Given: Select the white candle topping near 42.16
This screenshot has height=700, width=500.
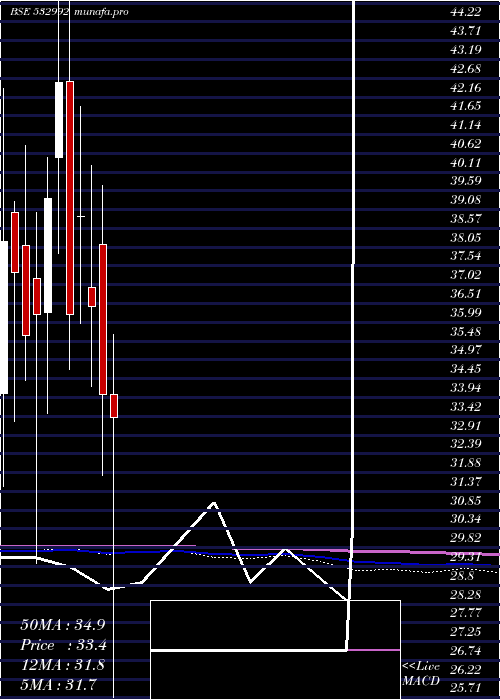Looking at the screenshot, I should pyautogui.click(x=59, y=120).
